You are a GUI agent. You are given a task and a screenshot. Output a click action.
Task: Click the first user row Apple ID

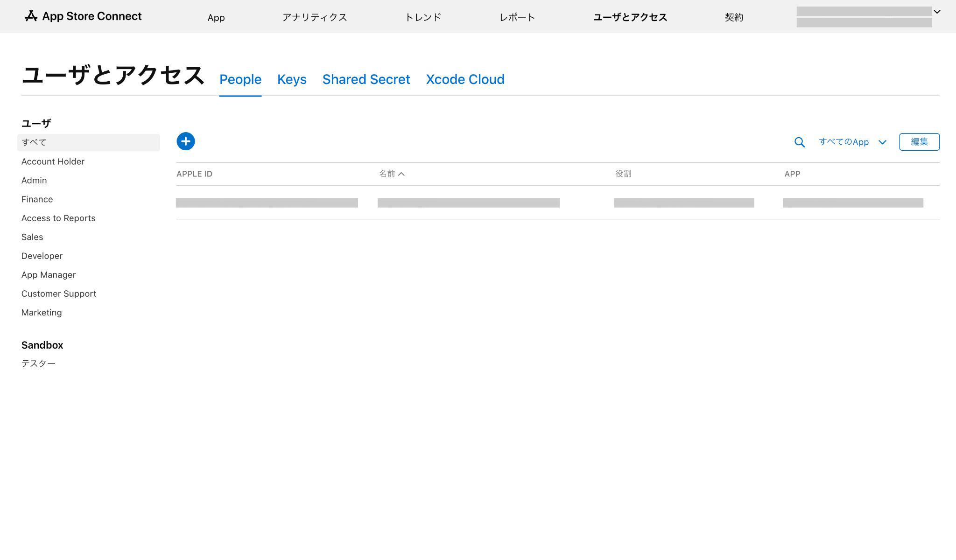click(x=267, y=203)
